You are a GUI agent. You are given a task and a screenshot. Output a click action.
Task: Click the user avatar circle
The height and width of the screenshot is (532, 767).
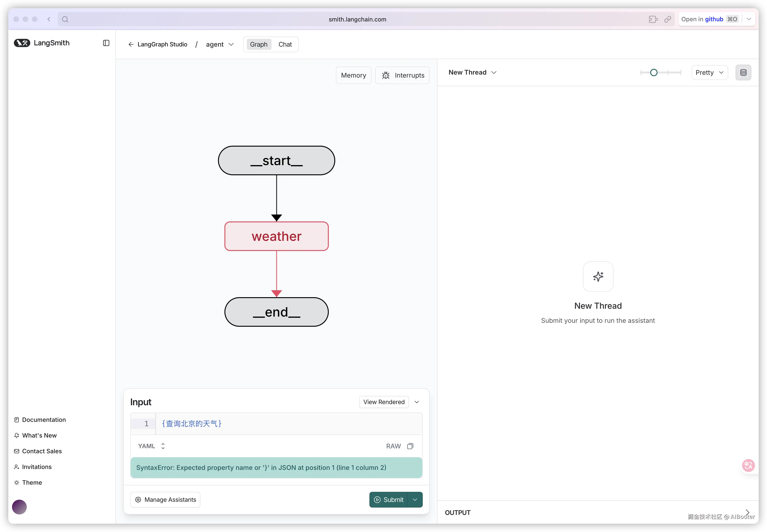click(x=19, y=507)
